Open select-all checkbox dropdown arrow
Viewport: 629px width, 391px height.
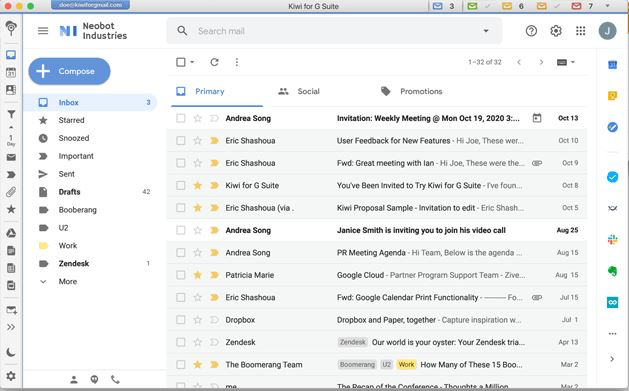(192, 62)
